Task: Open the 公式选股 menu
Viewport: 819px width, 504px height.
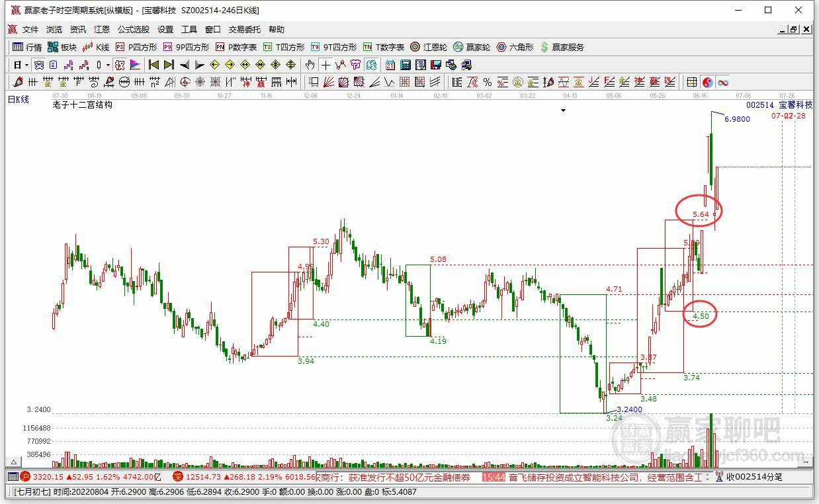Action: coord(134,30)
